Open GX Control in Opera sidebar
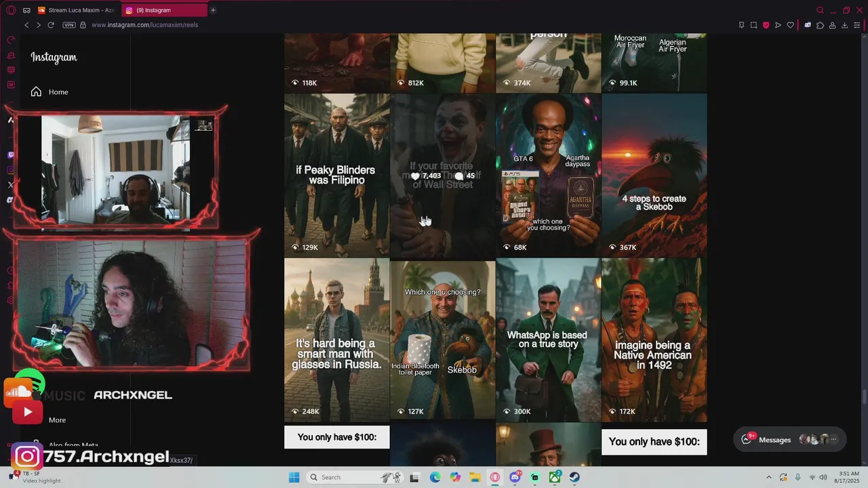This screenshot has width=868, height=488. tap(11, 40)
